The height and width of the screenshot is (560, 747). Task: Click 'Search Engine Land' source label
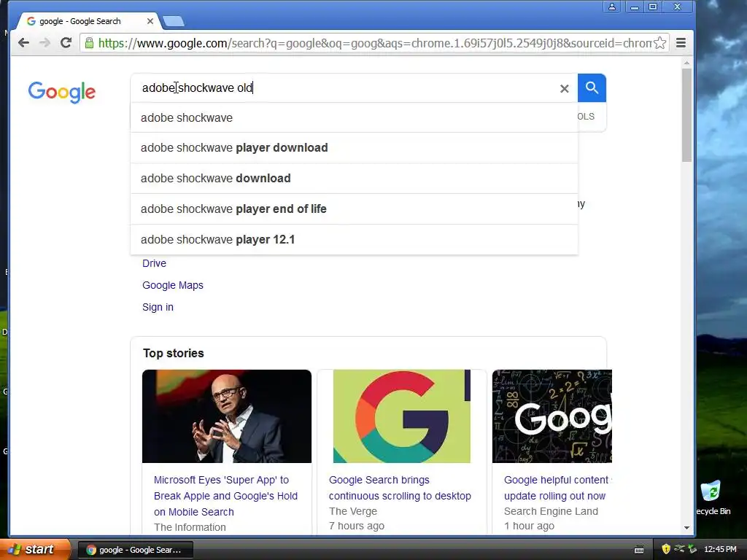(551, 511)
